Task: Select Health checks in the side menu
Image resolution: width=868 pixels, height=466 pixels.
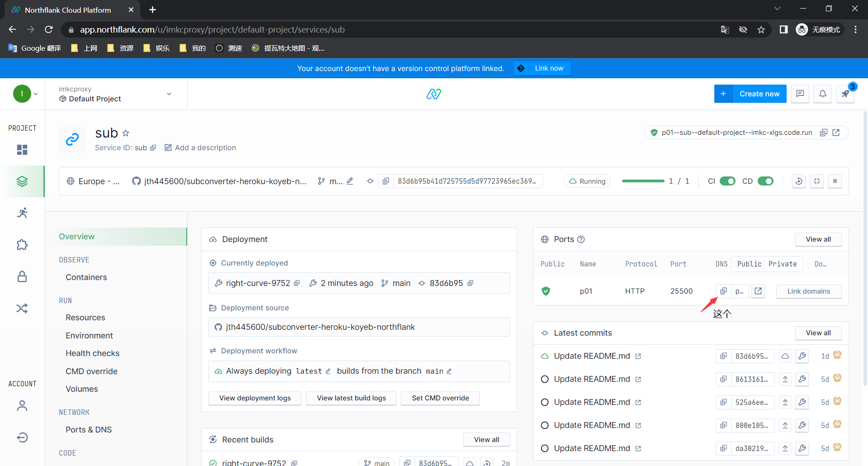Action: [92, 353]
